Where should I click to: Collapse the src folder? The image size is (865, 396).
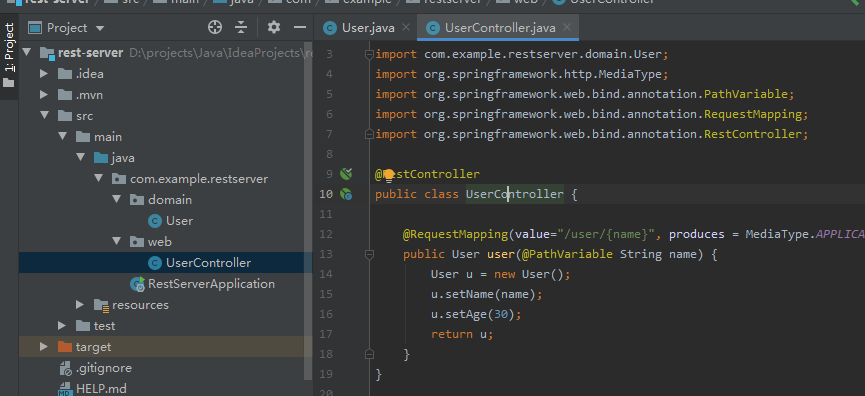pos(44,116)
